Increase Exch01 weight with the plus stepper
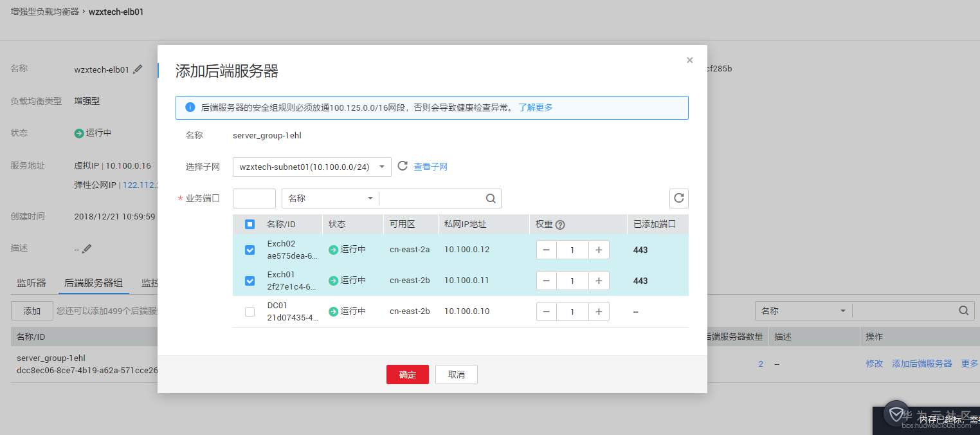 pyautogui.click(x=599, y=281)
